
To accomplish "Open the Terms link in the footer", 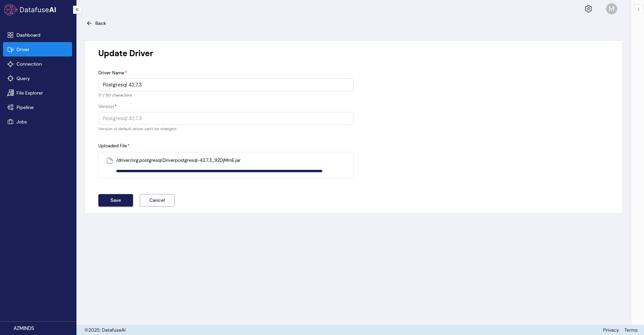I will point(631,330).
